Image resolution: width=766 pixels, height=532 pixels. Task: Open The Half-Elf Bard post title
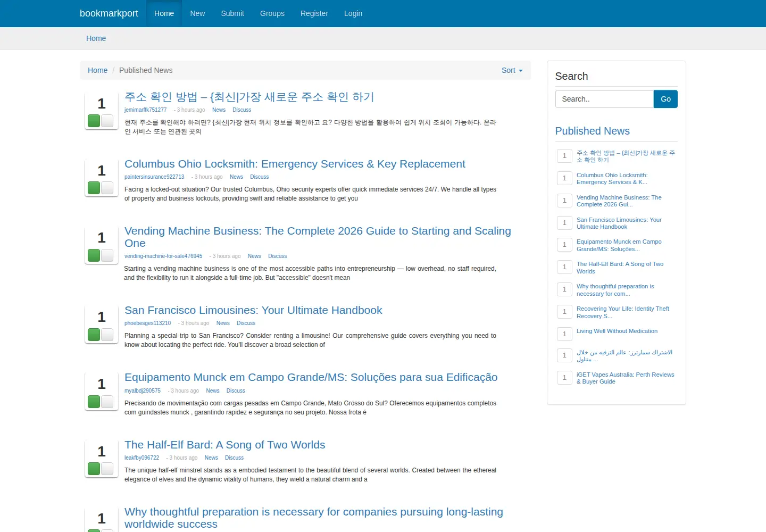point(224,445)
